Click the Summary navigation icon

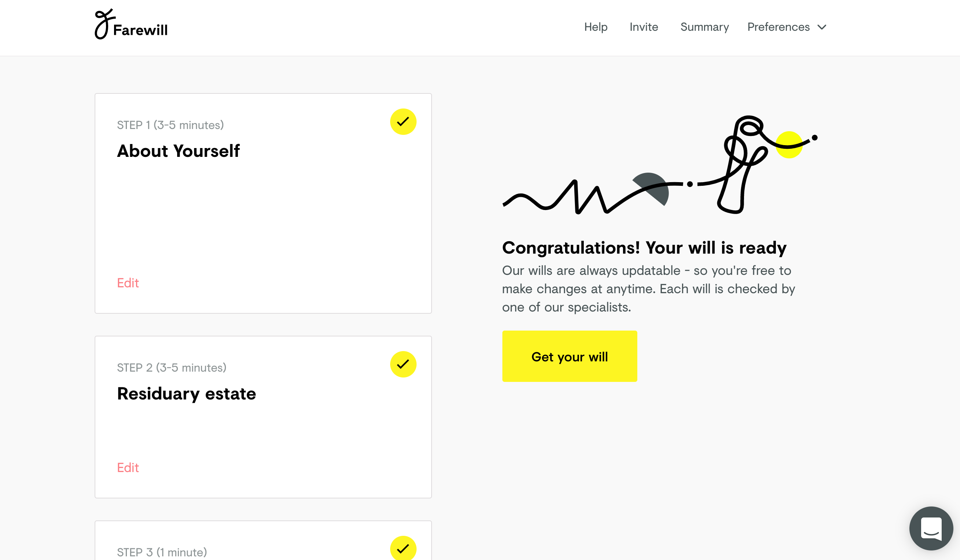[704, 27]
